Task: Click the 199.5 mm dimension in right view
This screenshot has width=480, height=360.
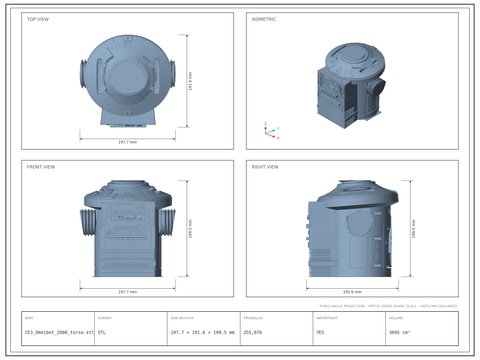Action: click(x=414, y=229)
